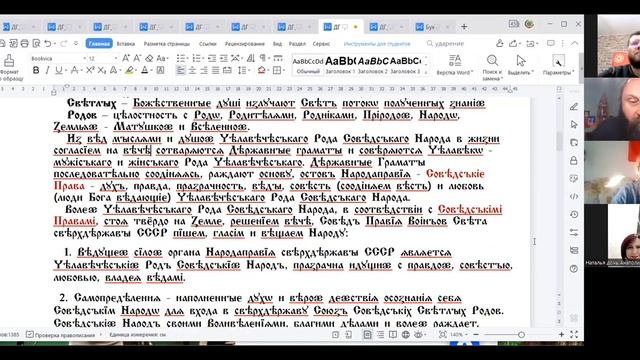Collapse the ribbon with the chevron

coord(574,43)
